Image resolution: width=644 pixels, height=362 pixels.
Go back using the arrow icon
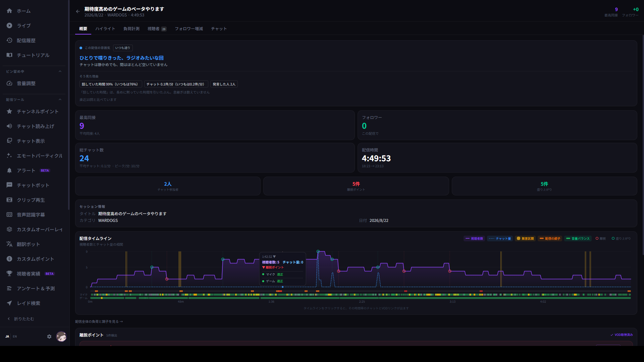pyautogui.click(x=78, y=11)
